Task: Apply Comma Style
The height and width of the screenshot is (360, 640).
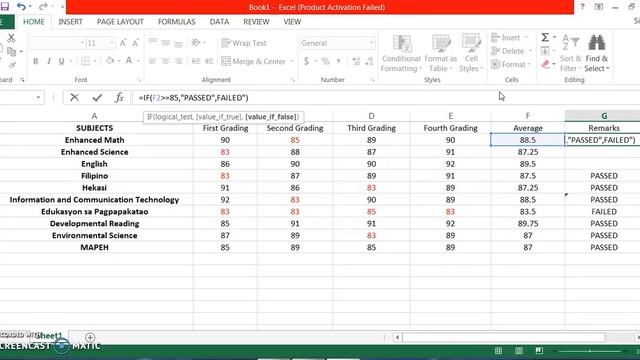Action: tap(338, 61)
